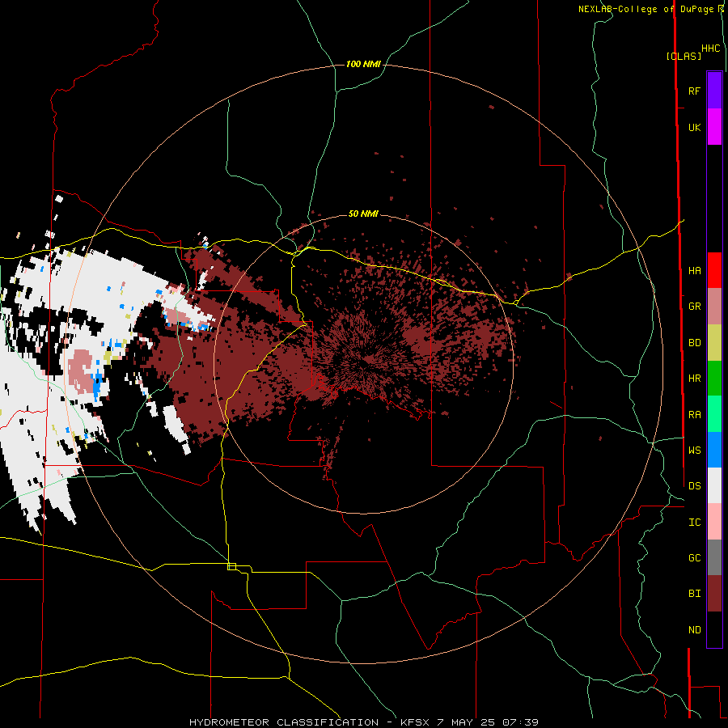Click the BD legend label

click(694, 342)
